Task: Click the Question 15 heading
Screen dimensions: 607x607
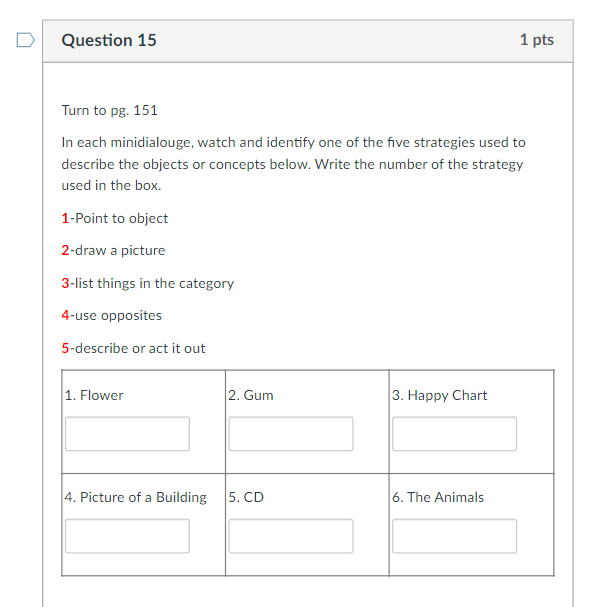Action: (x=109, y=40)
